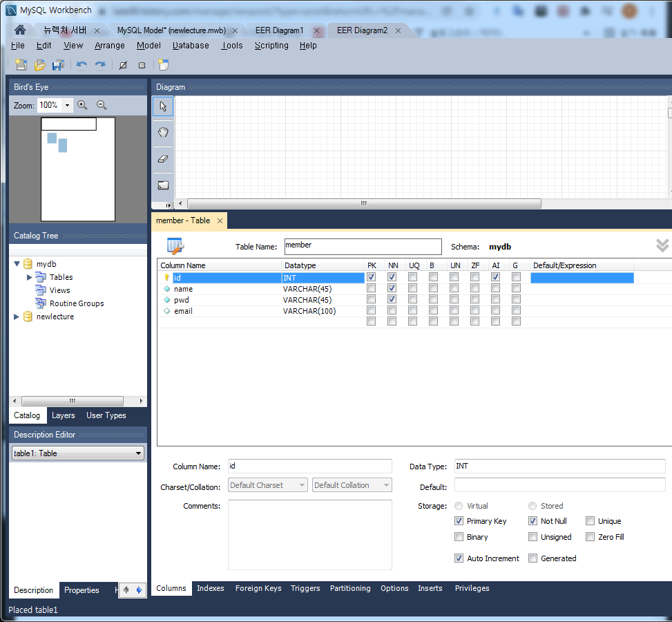Viewport: 672px width, 622px height.
Task: Disable the Auto Increment checkbox
Action: (459, 558)
